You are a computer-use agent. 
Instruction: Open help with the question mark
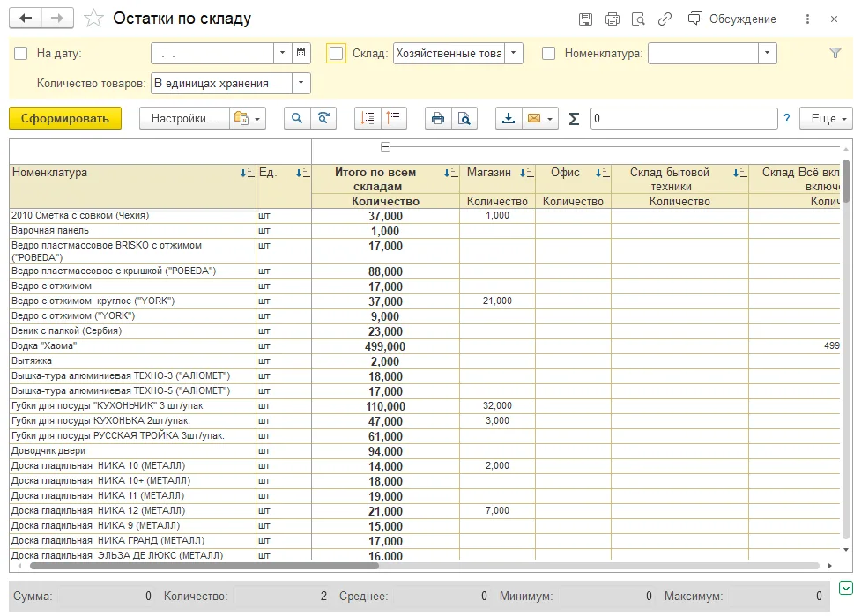point(787,118)
